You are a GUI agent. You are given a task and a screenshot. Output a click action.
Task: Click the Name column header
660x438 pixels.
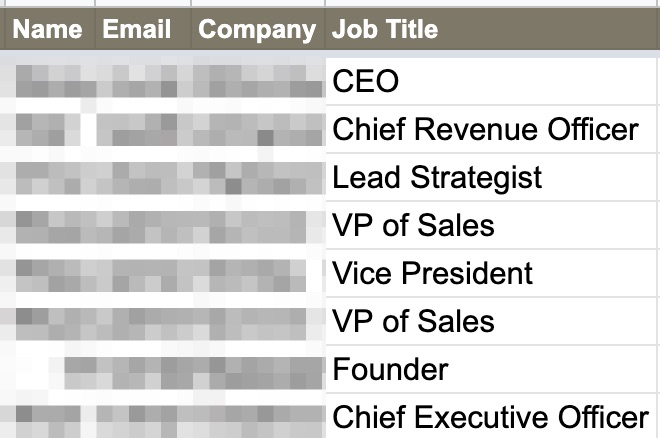48,29
